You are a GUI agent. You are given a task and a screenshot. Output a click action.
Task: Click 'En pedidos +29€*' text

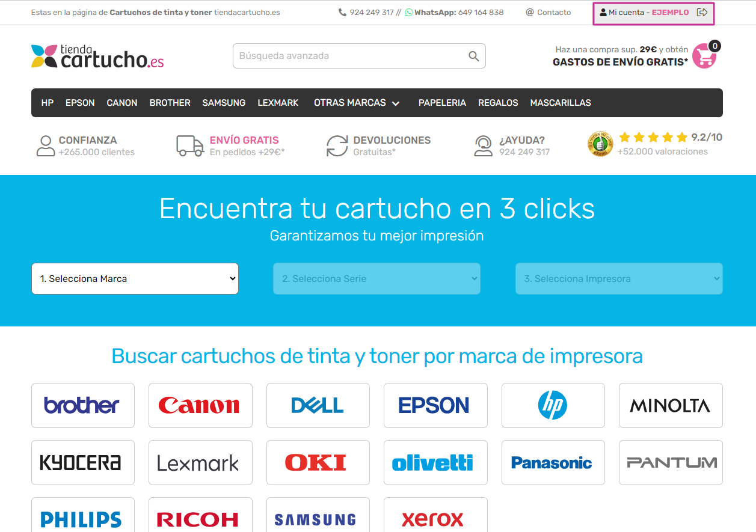[247, 152]
